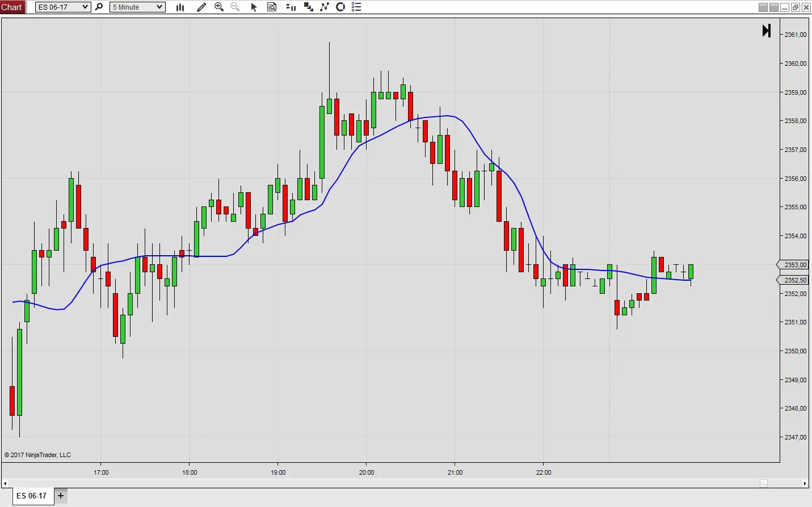Click the 22:00 time axis label
This screenshot has height=507, width=812.
tap(544, 472)
